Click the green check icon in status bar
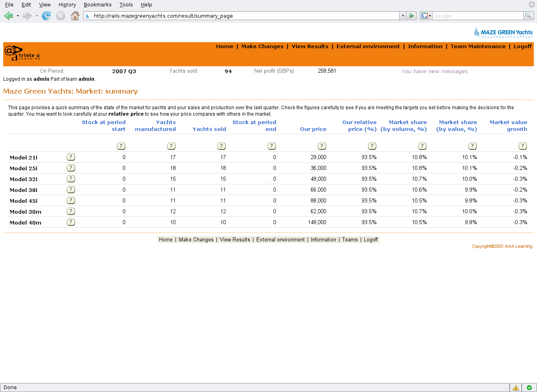537x392 pixels. click(528, 387)
